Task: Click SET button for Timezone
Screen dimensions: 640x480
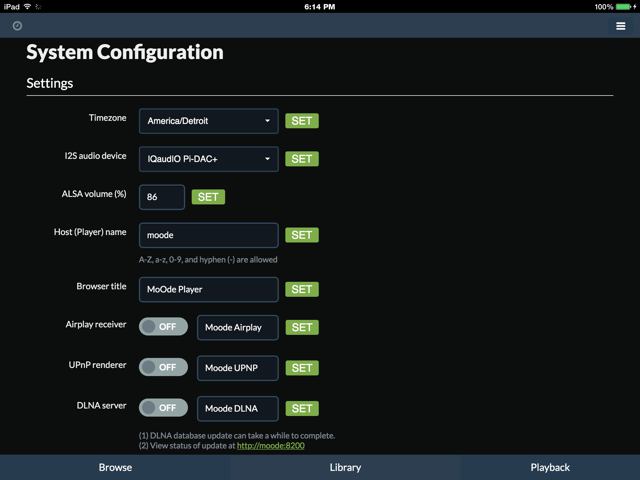Action: pos(302,121)
